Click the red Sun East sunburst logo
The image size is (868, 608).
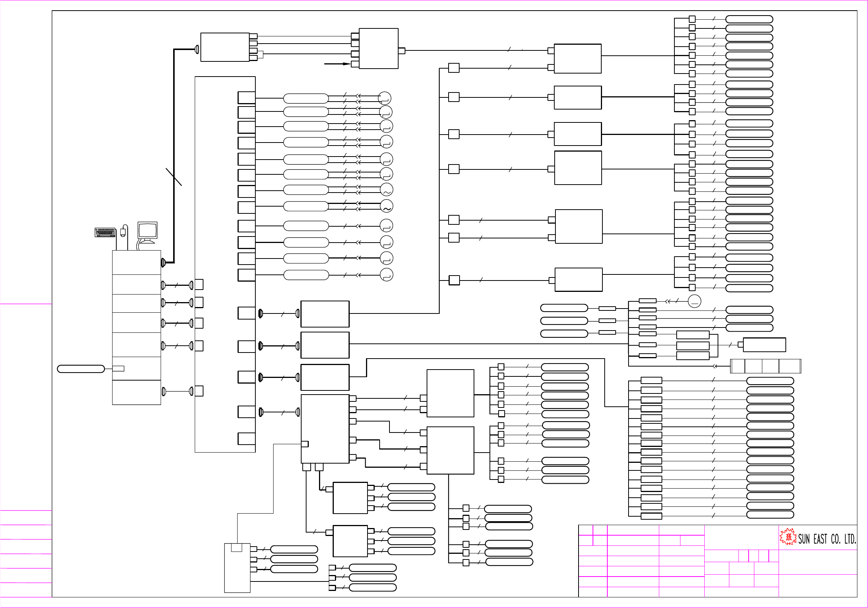click(788, 537)
